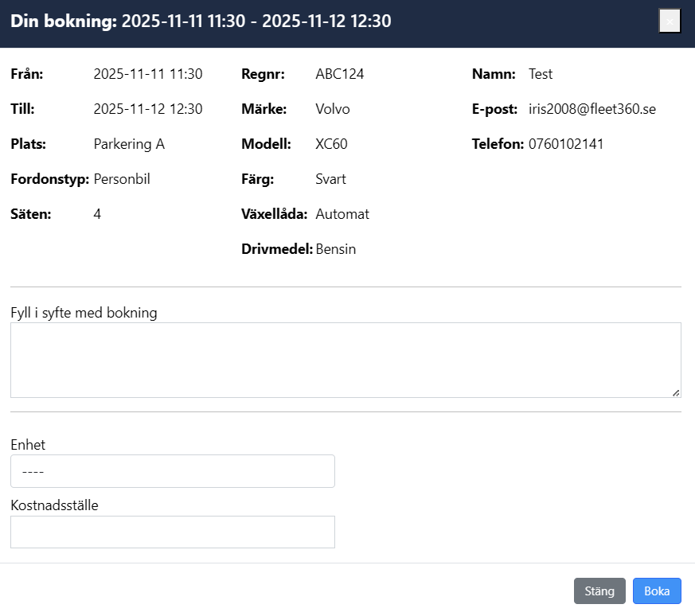Click the Drivmedel: label
Image resolution: width=695 pixels, height=616 pixels.
click(x=277, y=248)
